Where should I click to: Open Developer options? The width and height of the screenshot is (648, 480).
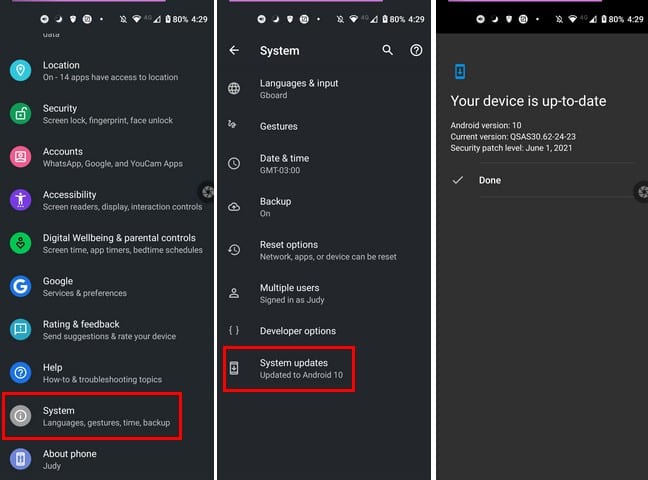point(324,331)
